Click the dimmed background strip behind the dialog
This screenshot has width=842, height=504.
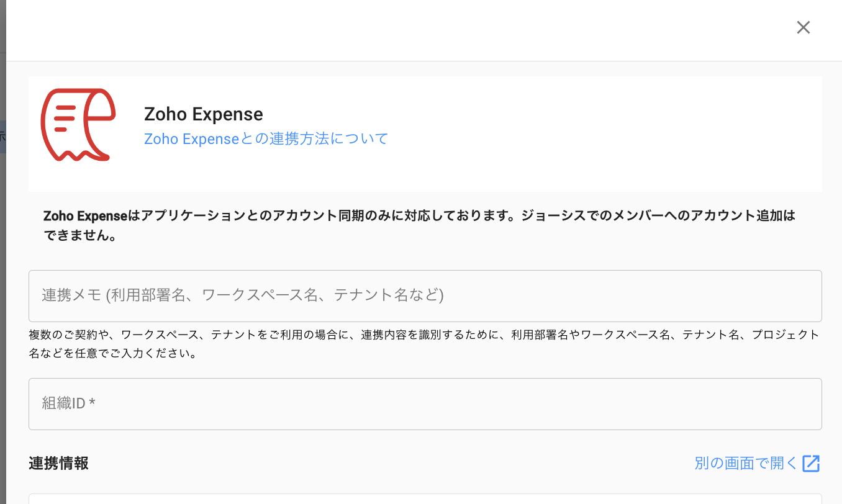pyautogui.click(x=2, y=248)
